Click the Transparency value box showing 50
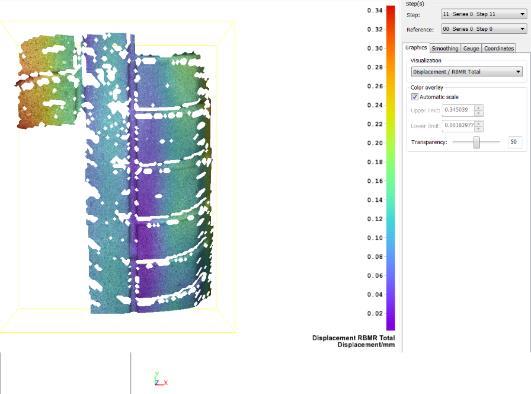This screenshot has height=394, width=531. (x=514, y=142)
